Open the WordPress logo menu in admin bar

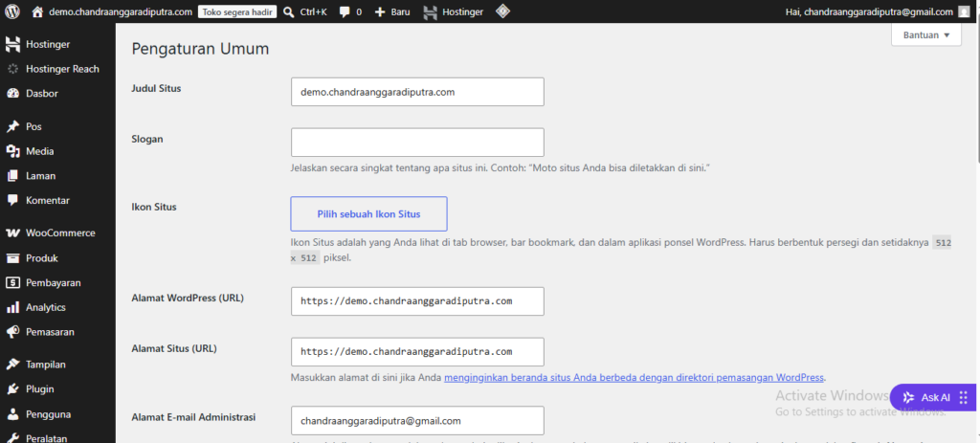pyautogui.click(x=12, y=11)
